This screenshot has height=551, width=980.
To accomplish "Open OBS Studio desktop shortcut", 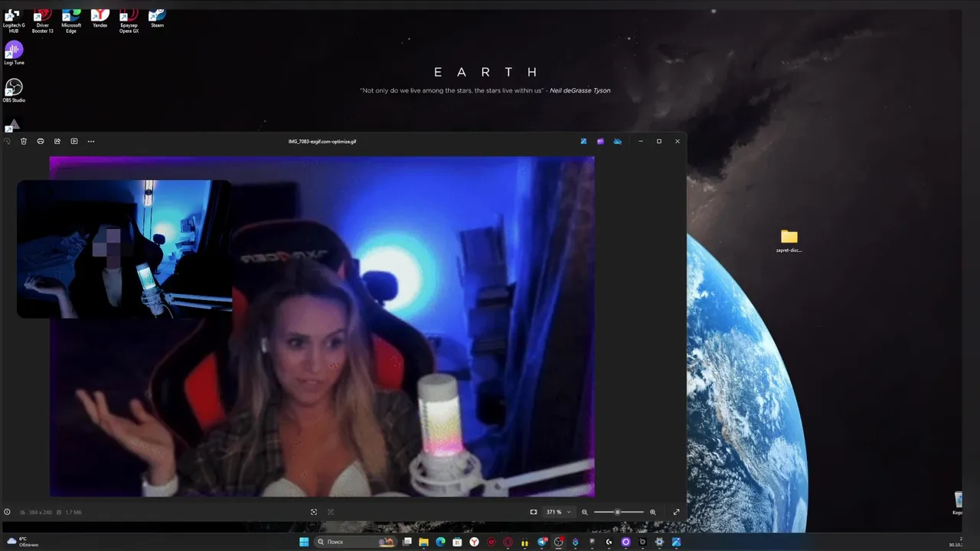I will pos(14,90).
